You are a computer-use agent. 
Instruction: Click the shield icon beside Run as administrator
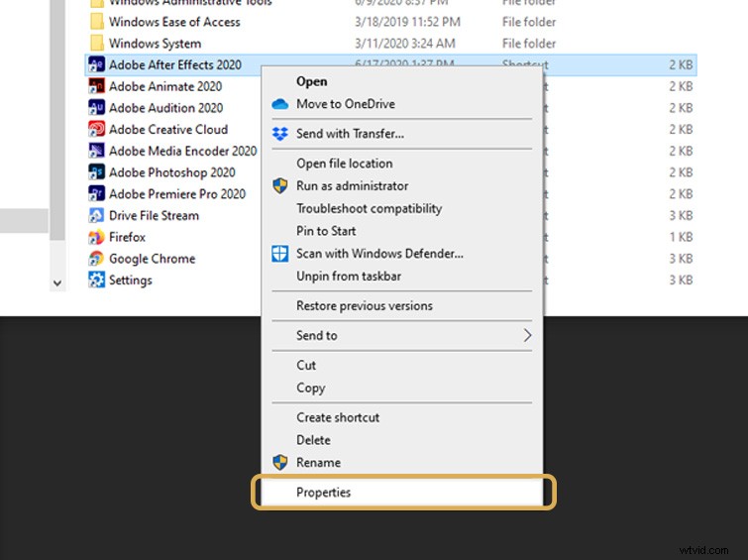[280, 185]
